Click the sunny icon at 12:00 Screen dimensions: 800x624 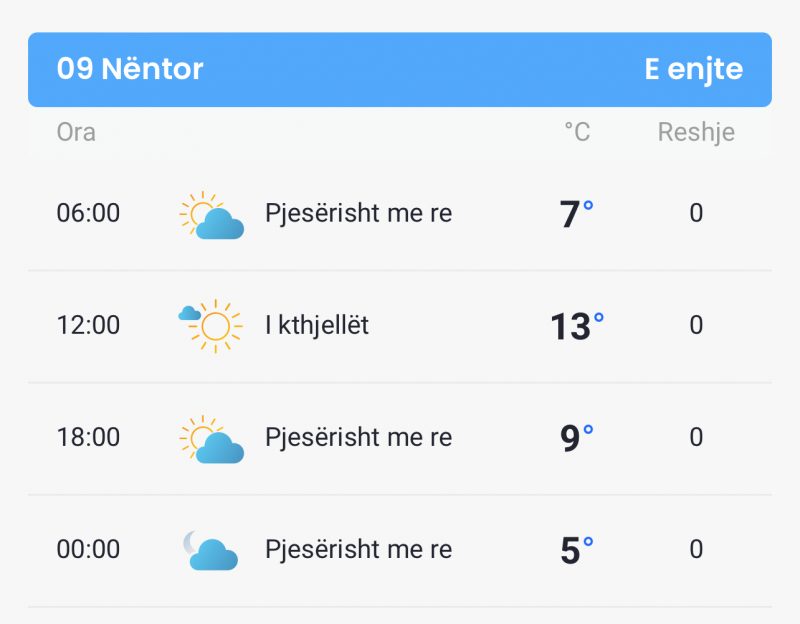point(211,326)
